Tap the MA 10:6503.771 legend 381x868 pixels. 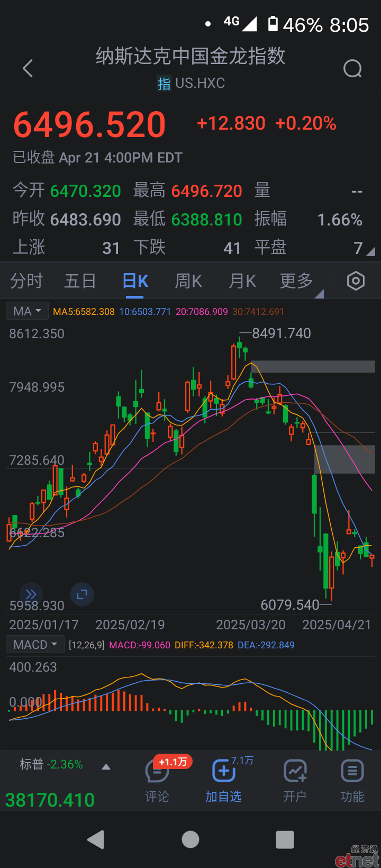[x=145, y=312]
